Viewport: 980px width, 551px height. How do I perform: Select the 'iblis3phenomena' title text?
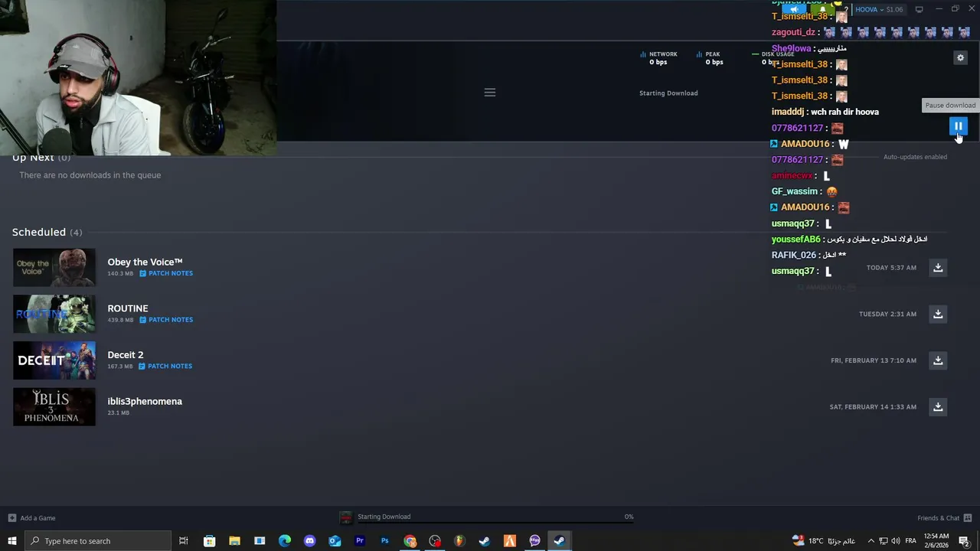pyautogui.click(x=145, y=401)
